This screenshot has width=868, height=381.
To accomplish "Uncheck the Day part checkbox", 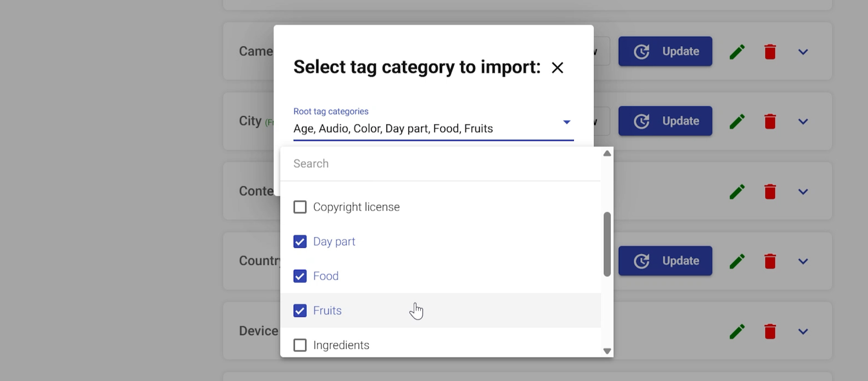I will pos(300,242).
